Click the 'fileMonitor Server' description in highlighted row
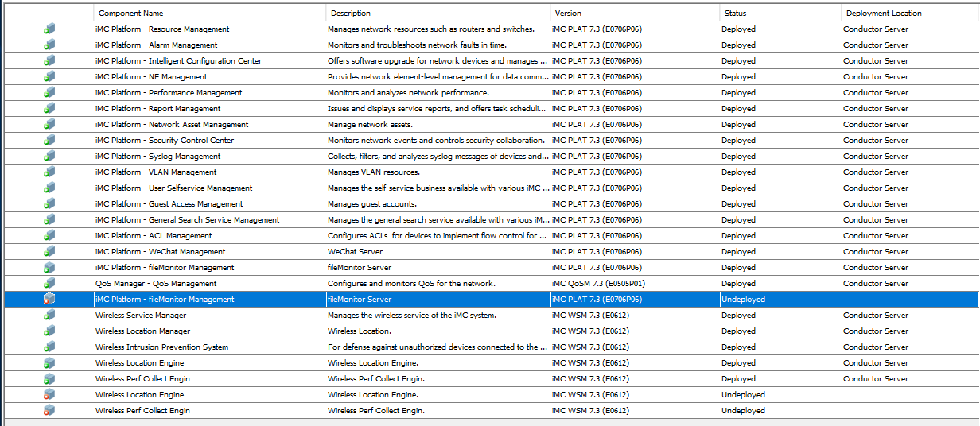The image size is (980, 426). click(360, 300)
